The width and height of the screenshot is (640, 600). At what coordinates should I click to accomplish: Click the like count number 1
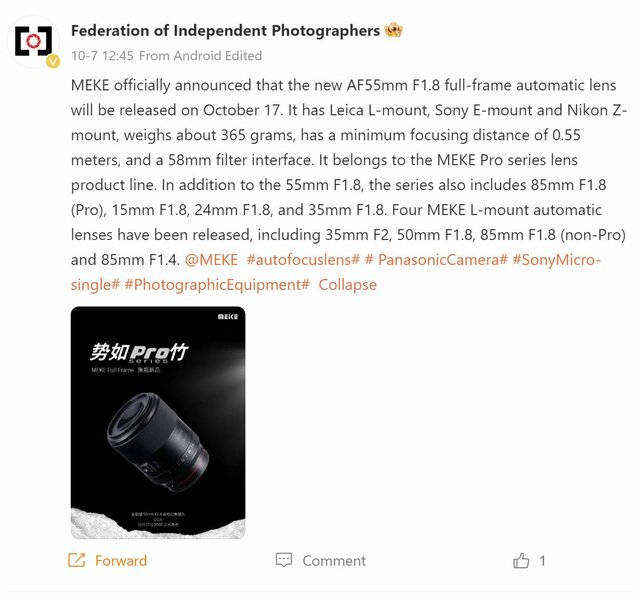[543, 561]
